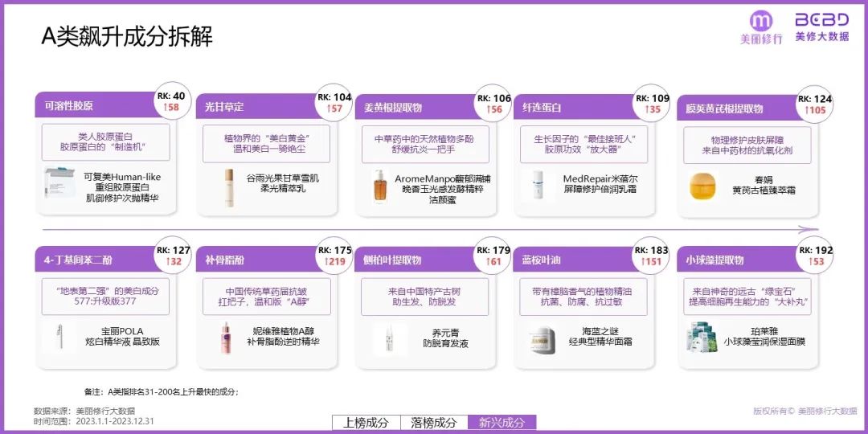The width and height of the screenshot is (868, 434).
Task: Click the 谷雨光果甘草雪肌 product name
Action: 283,183
